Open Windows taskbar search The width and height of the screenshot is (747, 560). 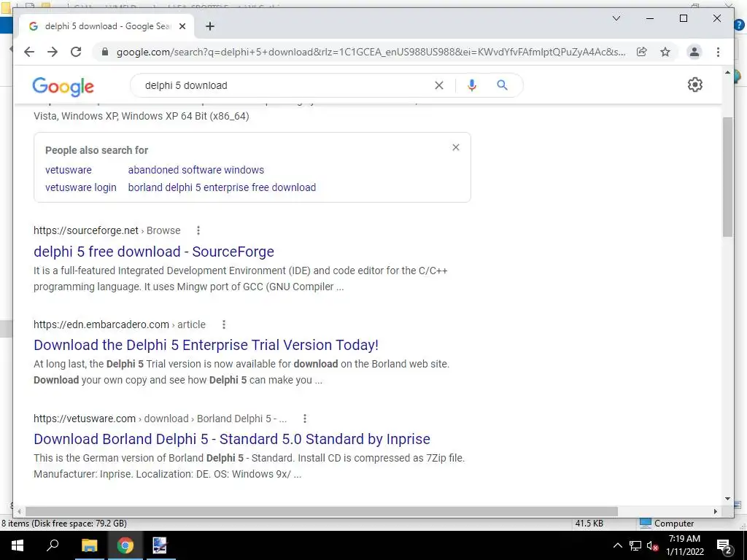click(53, 545)
